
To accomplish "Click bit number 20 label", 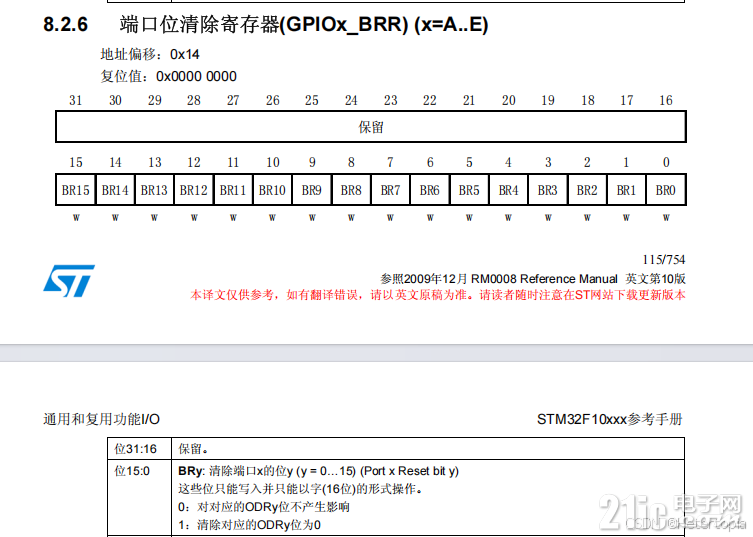I will click(x=509, y=100).
